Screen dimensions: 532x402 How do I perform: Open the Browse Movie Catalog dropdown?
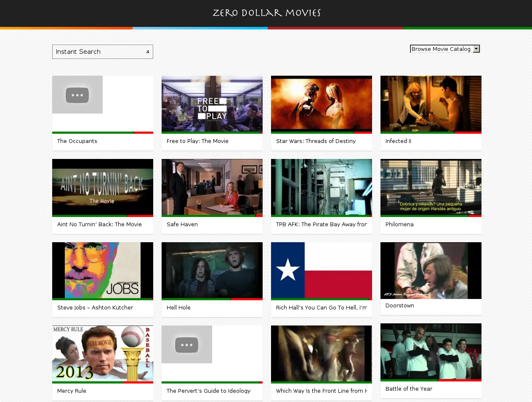(445, 49)
